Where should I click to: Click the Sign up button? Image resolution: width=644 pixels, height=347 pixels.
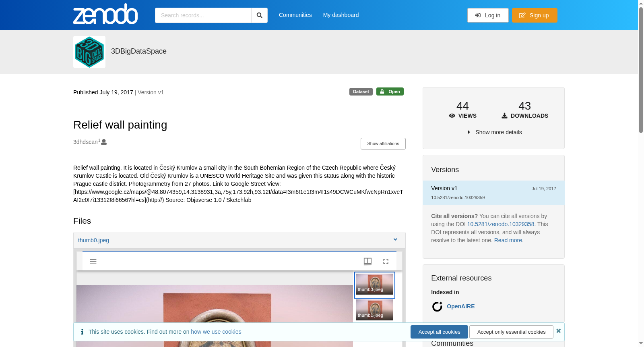click(x=535, y=15)
